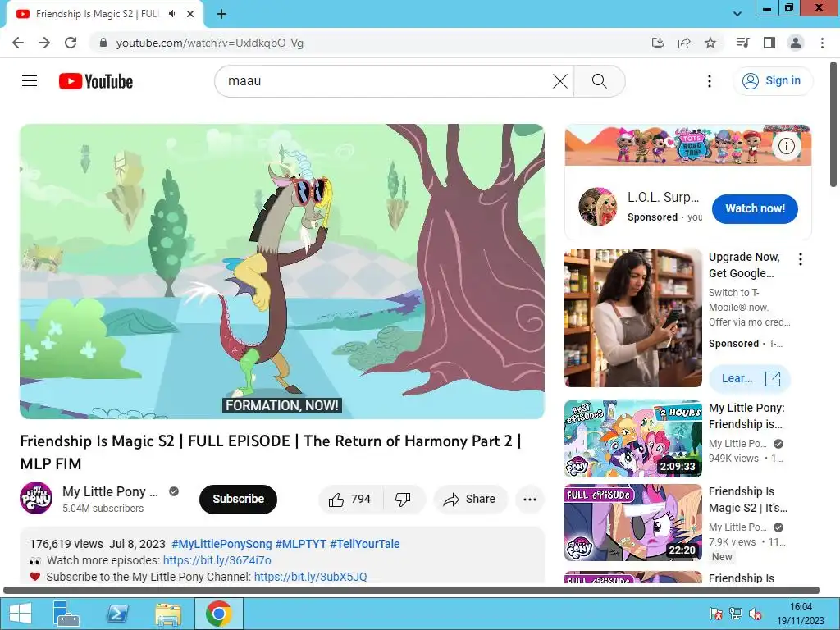Click the ad info icon on L.O.L. banner
The height and width of the screenshot is (630, 840).
point(786,146)
